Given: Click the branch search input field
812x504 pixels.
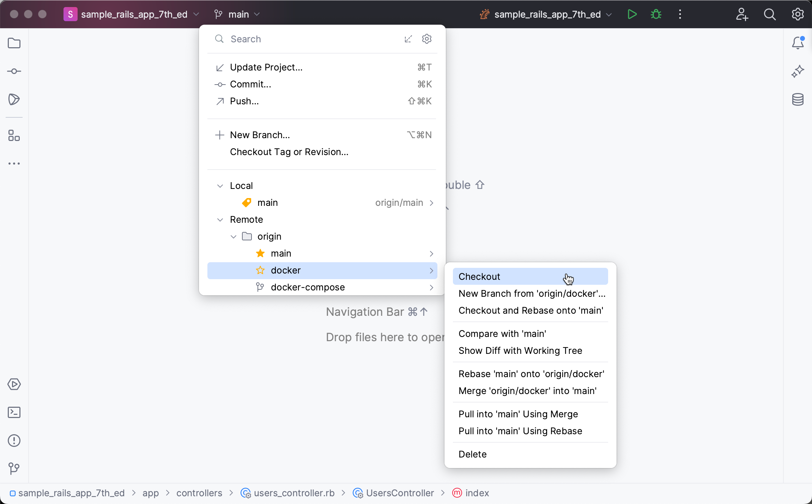Looking at the screenshot, I should 300,39.
